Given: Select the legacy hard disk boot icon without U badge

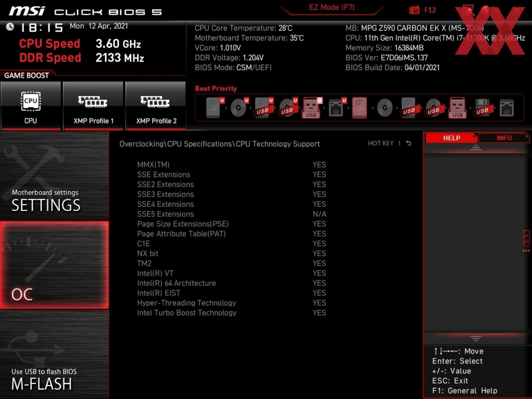Looking at the screenshot, I should click(359, 108).
